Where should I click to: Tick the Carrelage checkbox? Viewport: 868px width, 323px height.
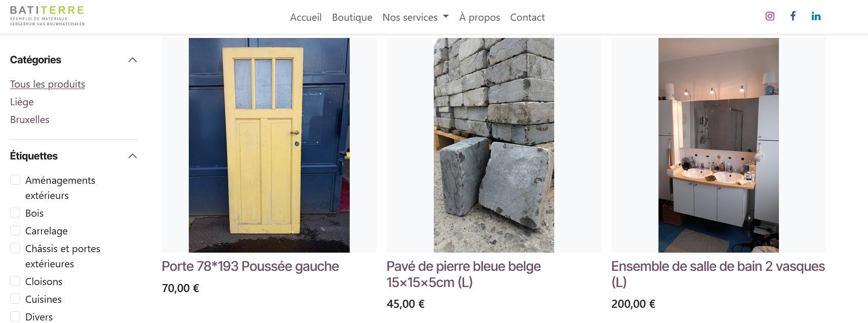(15, 230)
